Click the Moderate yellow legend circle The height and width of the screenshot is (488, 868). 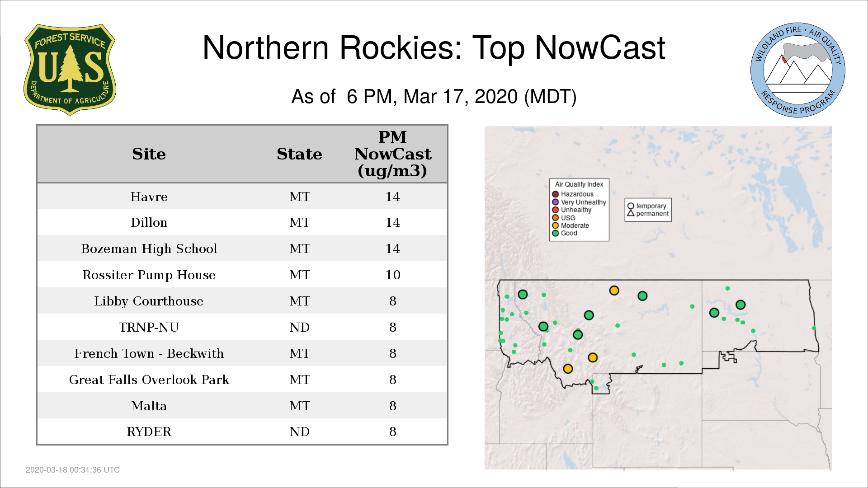(555, 225)
